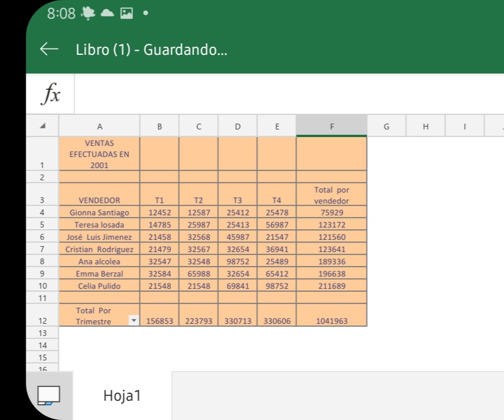Tap the cloud icon in status bar

point(108,13)
